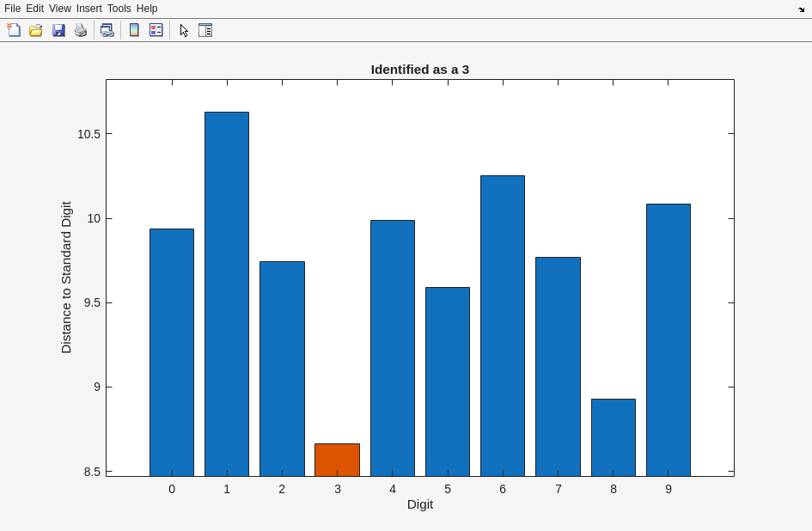Click the plot title 'Identified as a 3'
The image size is (812, 531).
[419, 70]
